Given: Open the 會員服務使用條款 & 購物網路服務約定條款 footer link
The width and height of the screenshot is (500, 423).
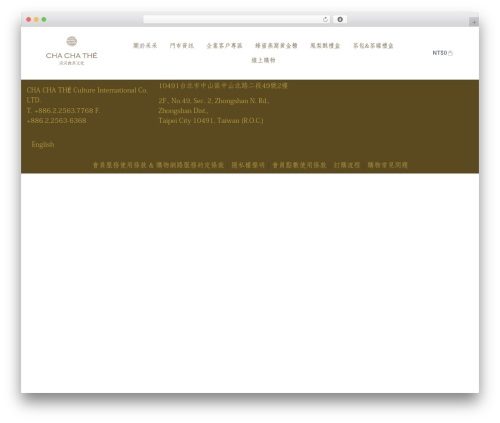Looking at the screenshot, I should (158, 165).
